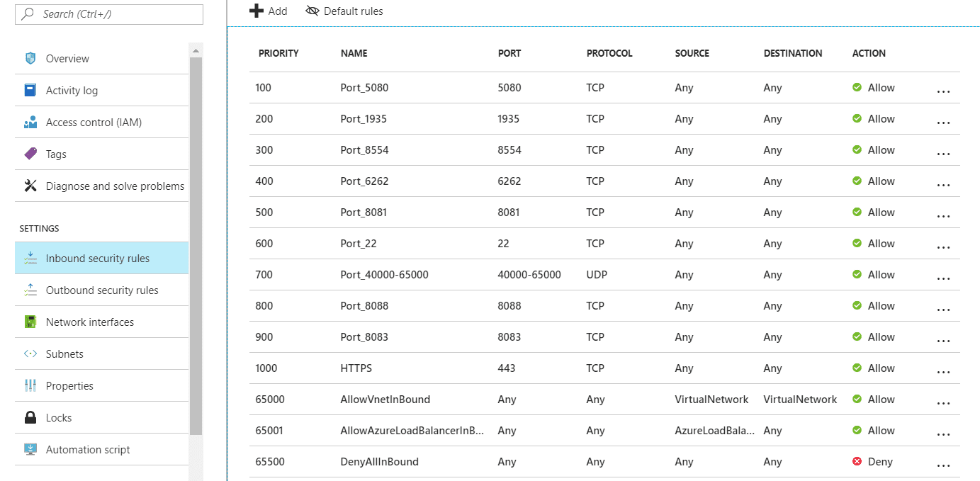Open Access control (IAM) page

pyautogui.click(x=102, y=122)
